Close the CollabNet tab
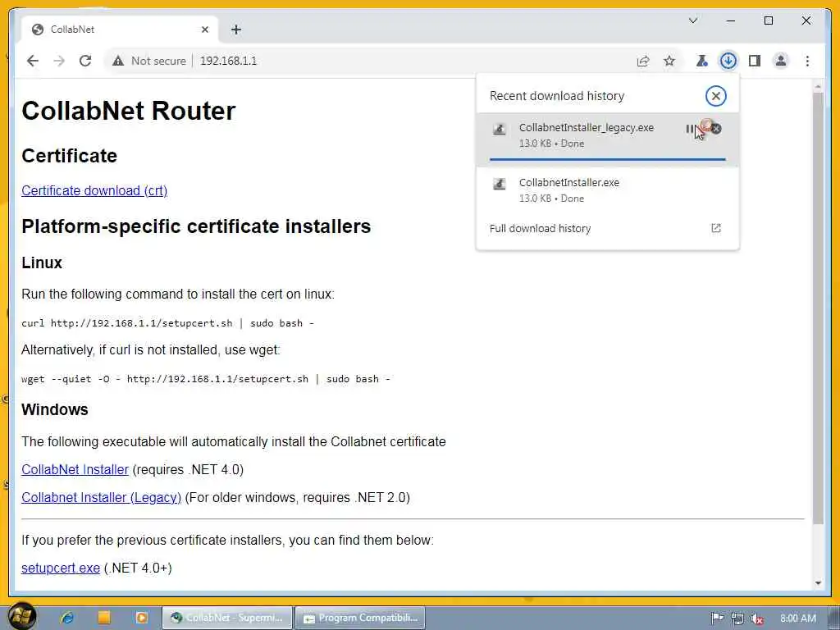This screenshot has width=840, height=630. pyautogui.click(x=204, y=30)
